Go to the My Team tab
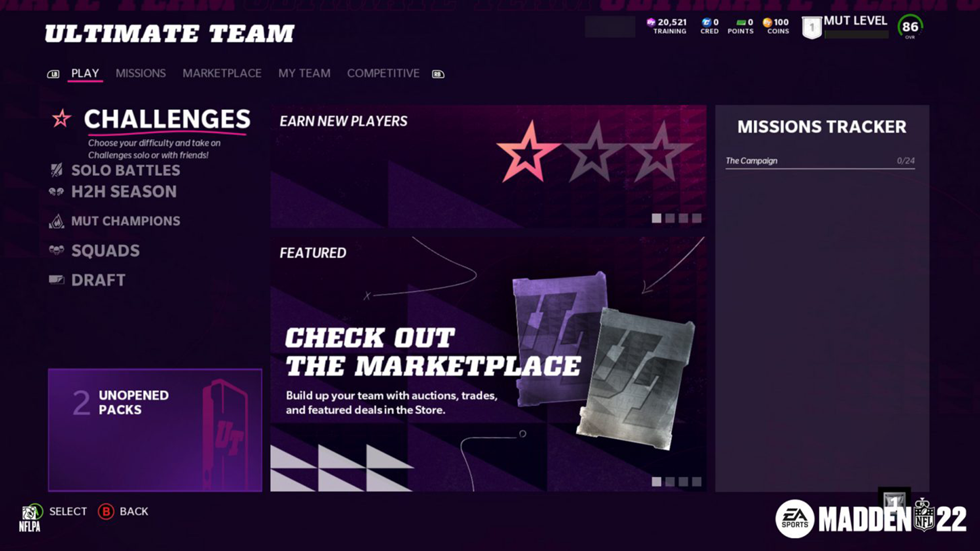 click(304, 73)
